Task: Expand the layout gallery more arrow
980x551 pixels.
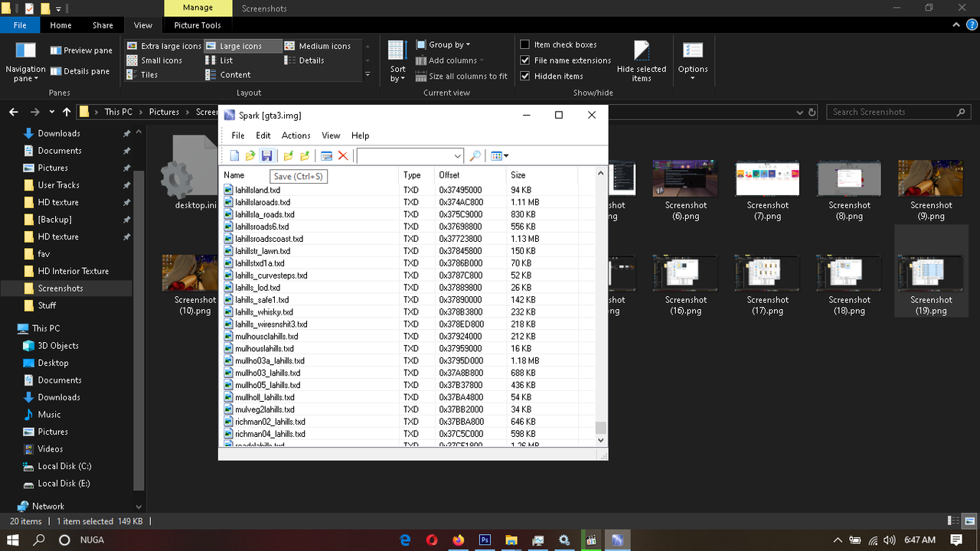Action: point(367,75)
